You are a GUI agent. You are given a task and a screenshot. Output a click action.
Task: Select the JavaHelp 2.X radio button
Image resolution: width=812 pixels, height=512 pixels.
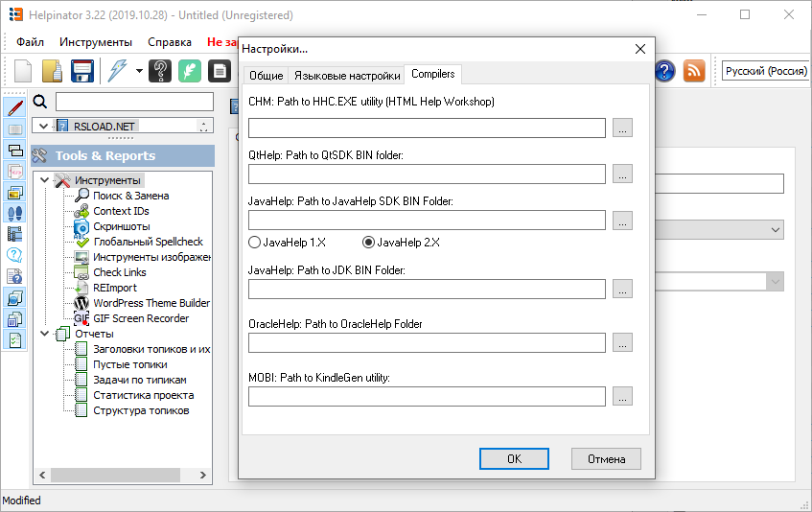pyautogui.click(x=368, y=243)
